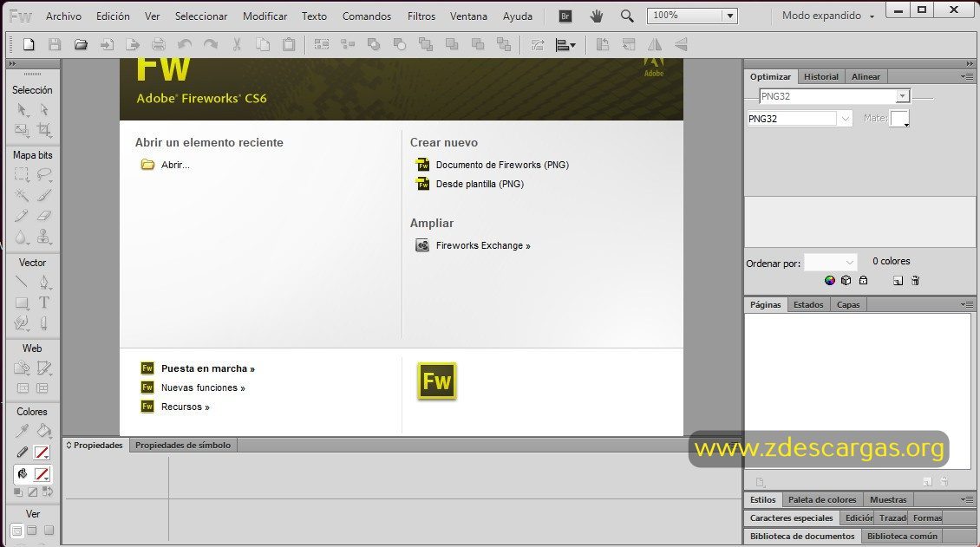The image size is (980, 547).
Task: Click the Align toolbar dropdown icon
Action: tap(565, 44)
